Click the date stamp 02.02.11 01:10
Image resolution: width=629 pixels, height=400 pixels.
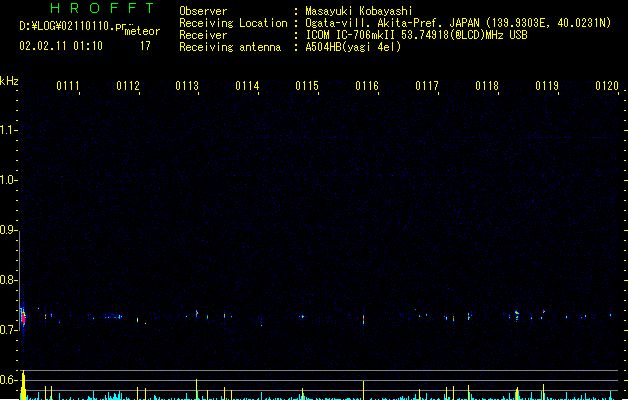(x=61, y=46)
